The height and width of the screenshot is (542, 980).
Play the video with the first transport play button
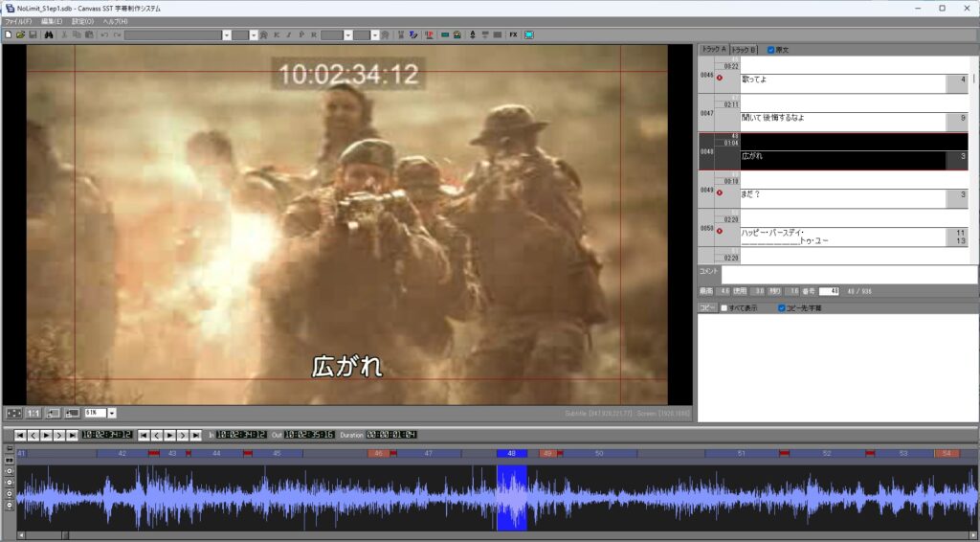point(46,435)
